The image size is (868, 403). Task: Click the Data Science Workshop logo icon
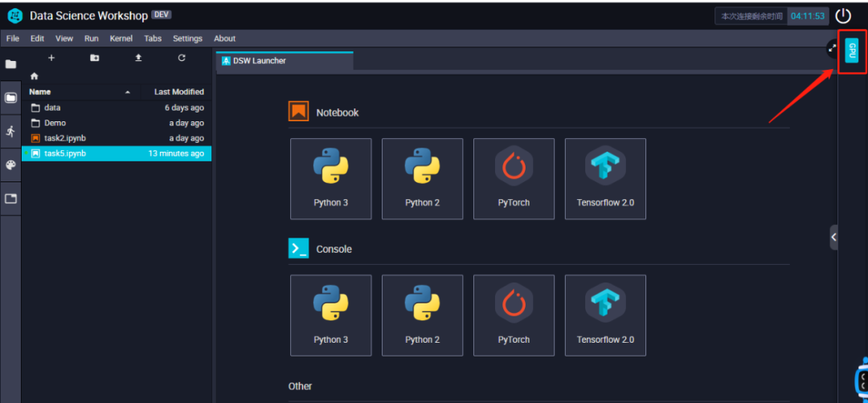15,15
